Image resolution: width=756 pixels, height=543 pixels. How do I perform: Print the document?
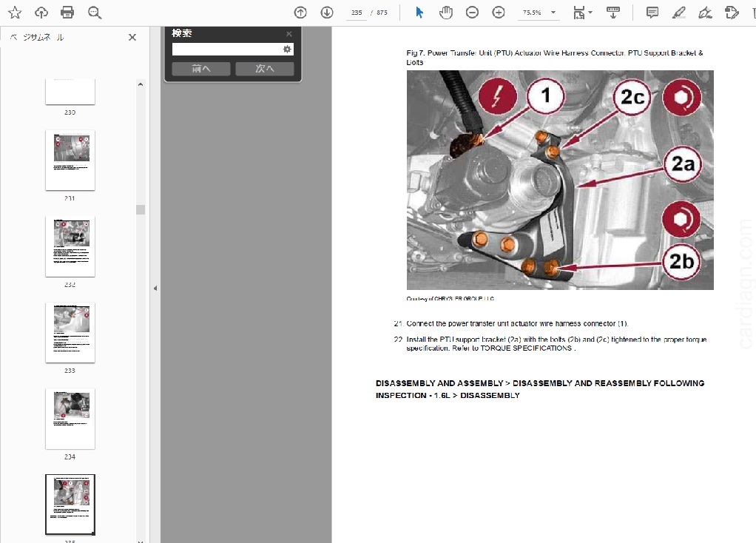click(x=67, y=13)
